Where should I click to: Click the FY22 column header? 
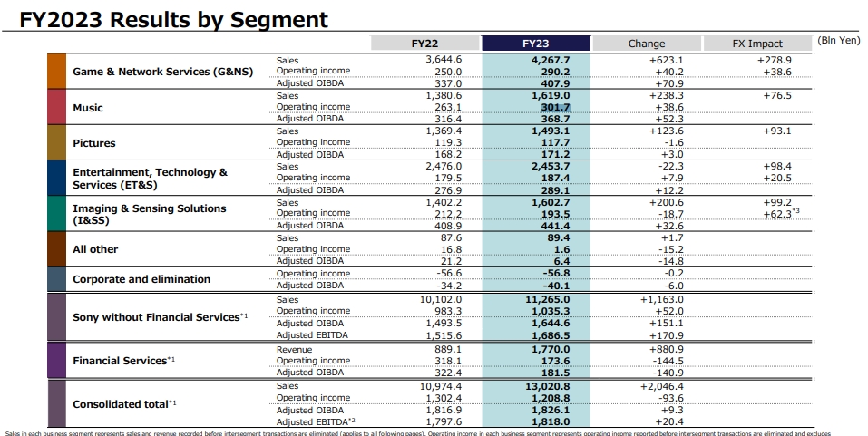[425, 43]
